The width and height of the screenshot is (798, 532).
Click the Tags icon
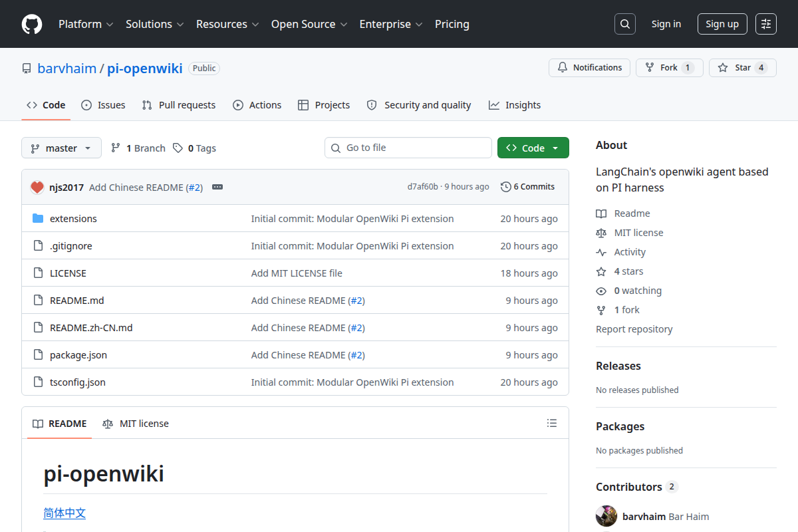(x=178, y=148)
